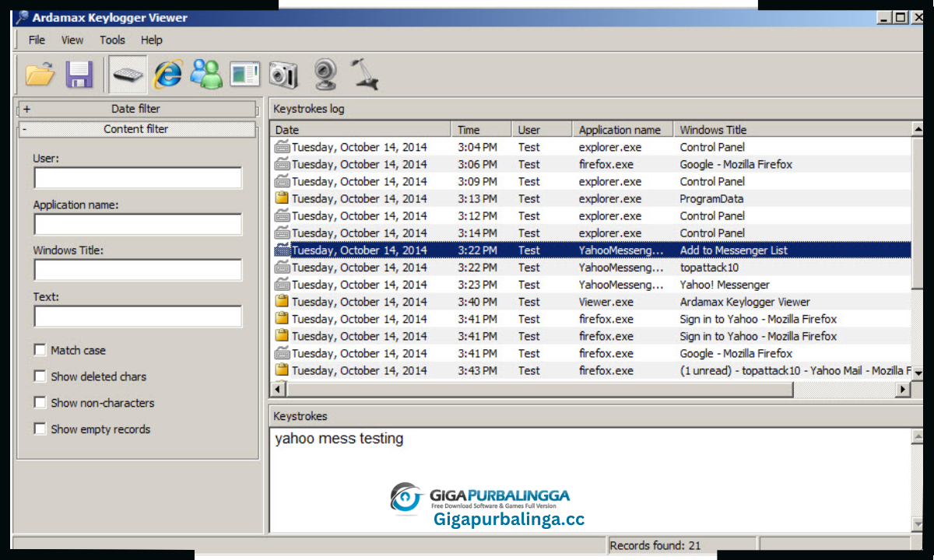Click Ardamax app icon in title bar
This screenshot has width=934, height=560.
[x=23, y=18]
